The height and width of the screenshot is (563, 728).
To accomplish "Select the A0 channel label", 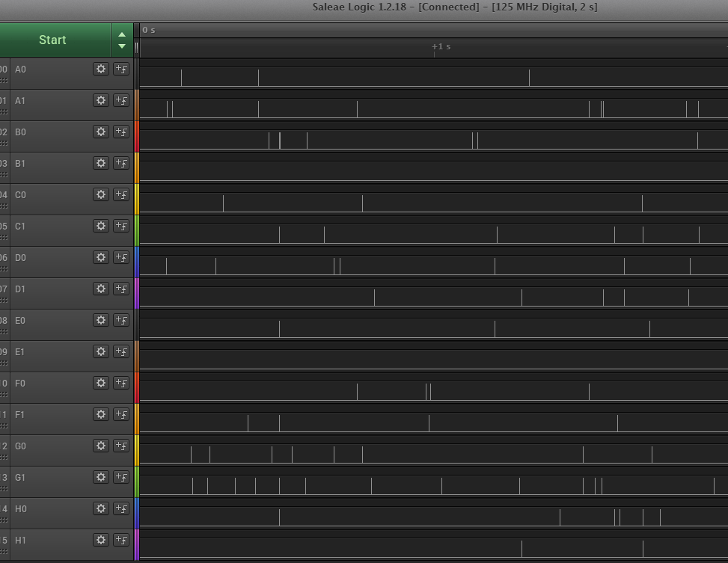I will (x=20, y=70).
